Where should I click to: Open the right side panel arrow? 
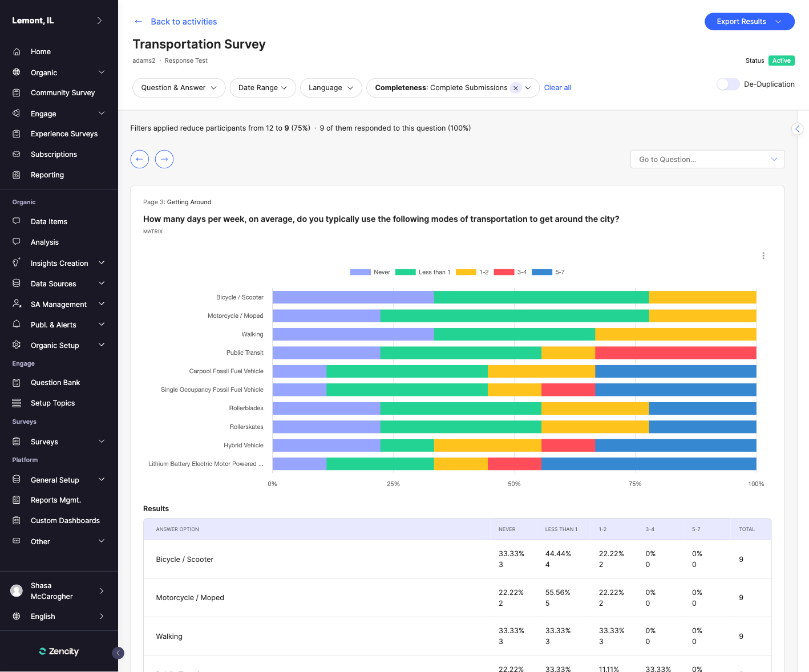798,129
